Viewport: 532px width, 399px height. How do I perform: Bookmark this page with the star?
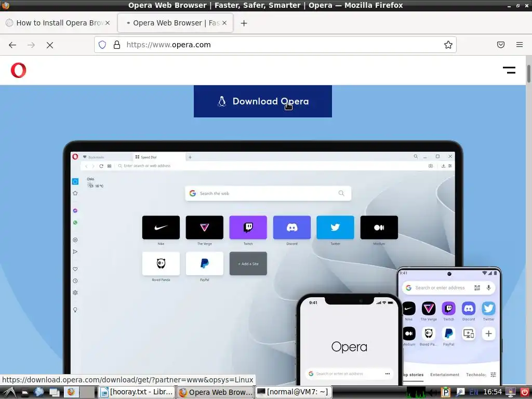tap(448, 45)
